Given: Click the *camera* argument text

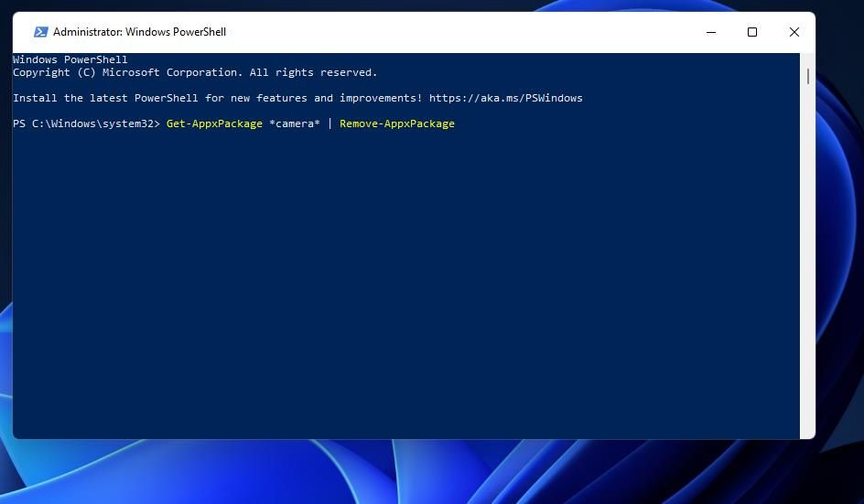Looking at the screenshot, I should (294, 123).
